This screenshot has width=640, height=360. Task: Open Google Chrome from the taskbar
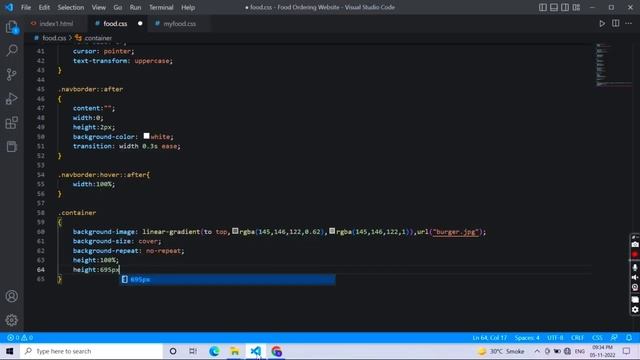click(x=276, y=351)
